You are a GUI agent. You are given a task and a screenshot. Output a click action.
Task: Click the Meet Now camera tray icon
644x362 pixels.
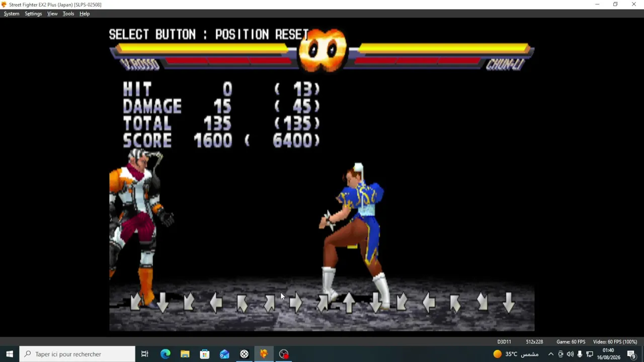560,354
